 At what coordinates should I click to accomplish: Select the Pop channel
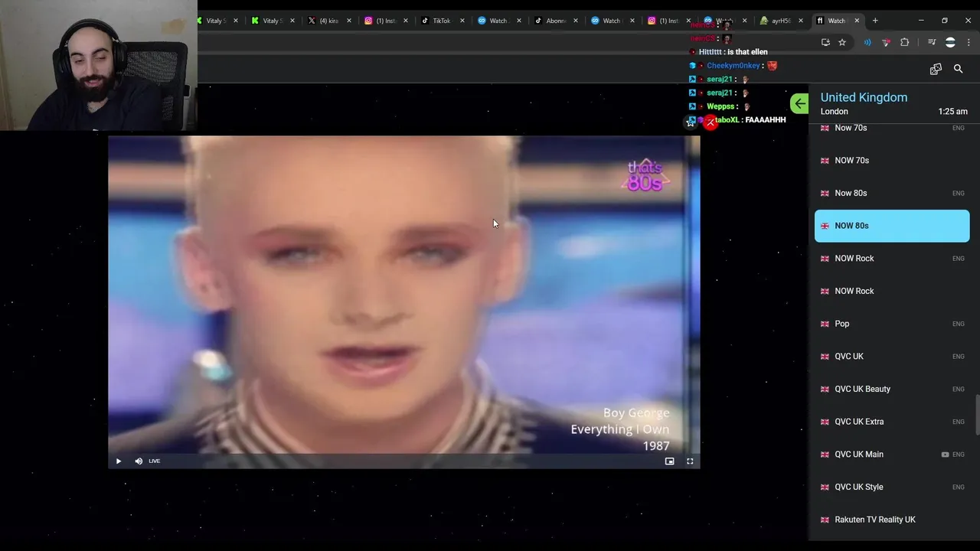coord(892,324)
